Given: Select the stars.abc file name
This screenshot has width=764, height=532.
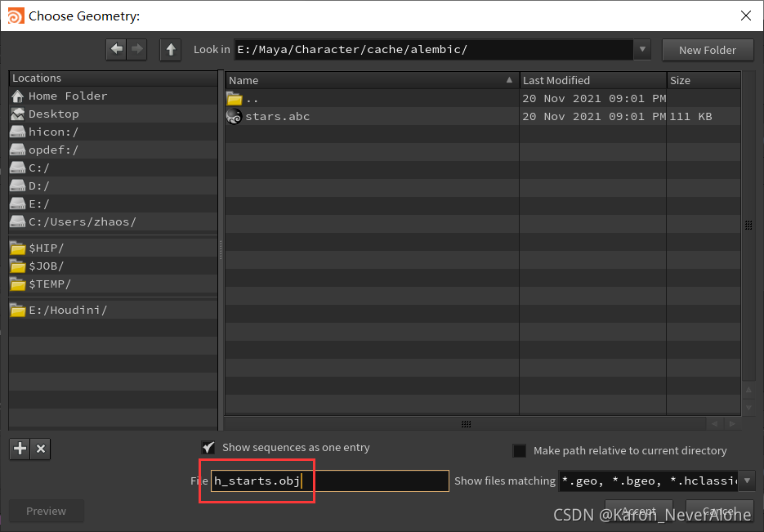Looking at the screenshot, I should coord(278,116).
